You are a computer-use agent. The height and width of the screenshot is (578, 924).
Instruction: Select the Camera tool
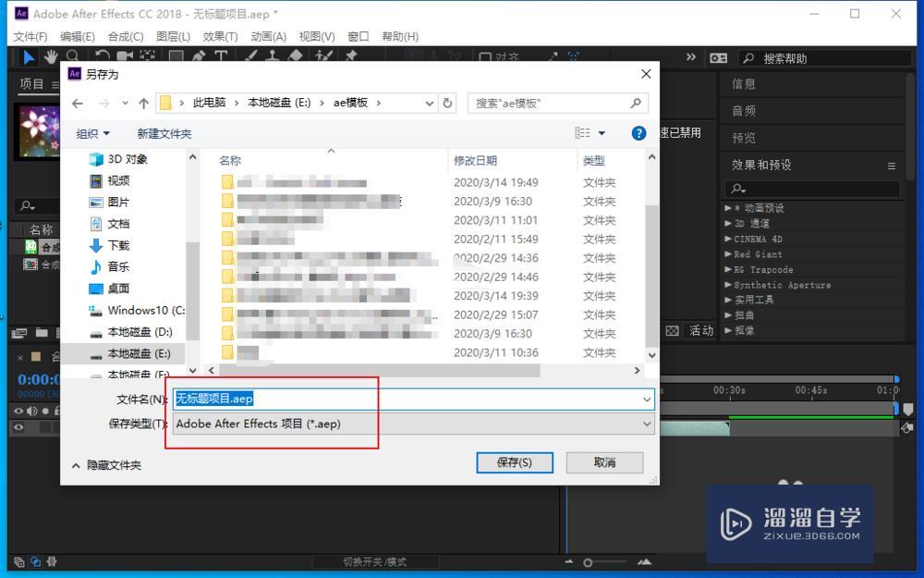point(125,57)
